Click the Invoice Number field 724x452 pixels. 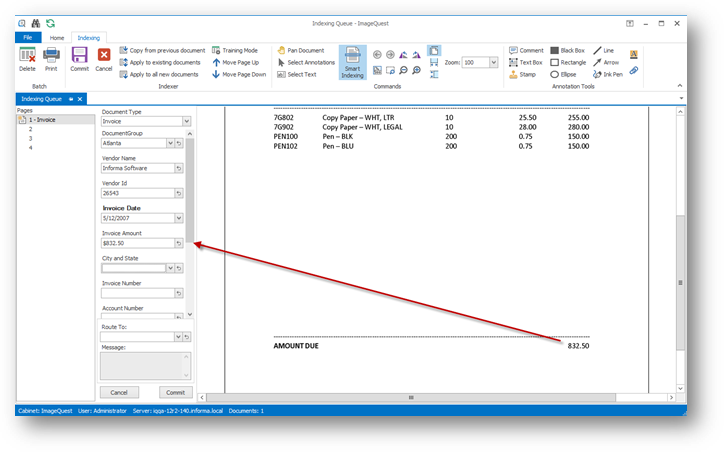138,293
